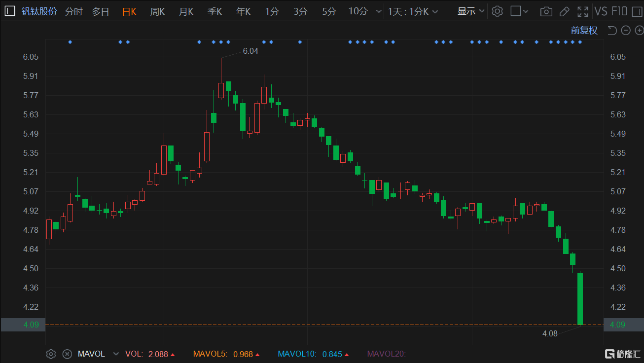Toggle MAVOL20 line visibility

(x=386, y=354)
